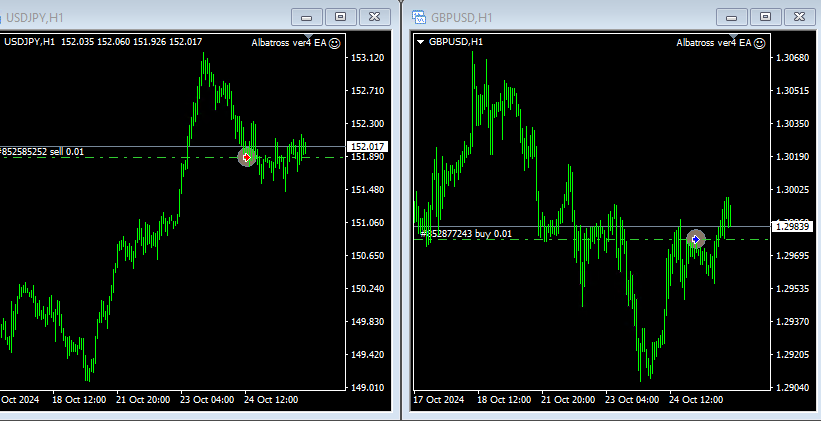
Task: Close the GBPUSD,H1 chart window
Action: pyautogui.click(x=800, y=17)
